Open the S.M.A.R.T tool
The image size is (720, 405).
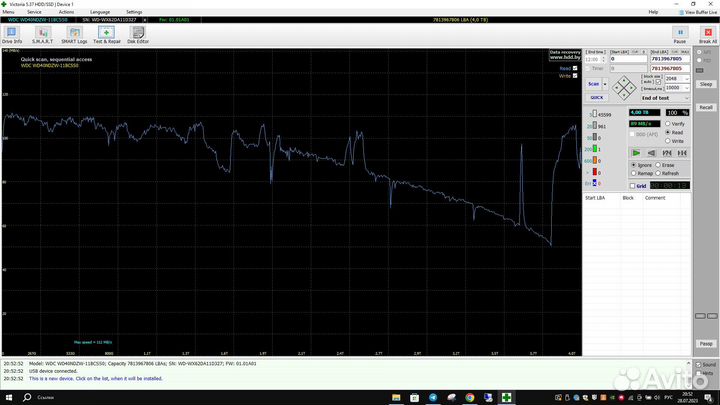[42, 36]
